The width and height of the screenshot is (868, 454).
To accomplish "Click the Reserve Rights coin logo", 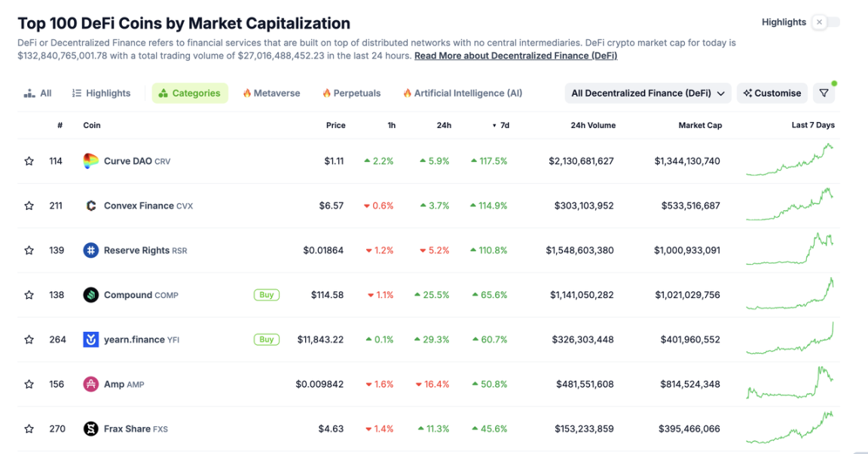I will coord(90,251).
